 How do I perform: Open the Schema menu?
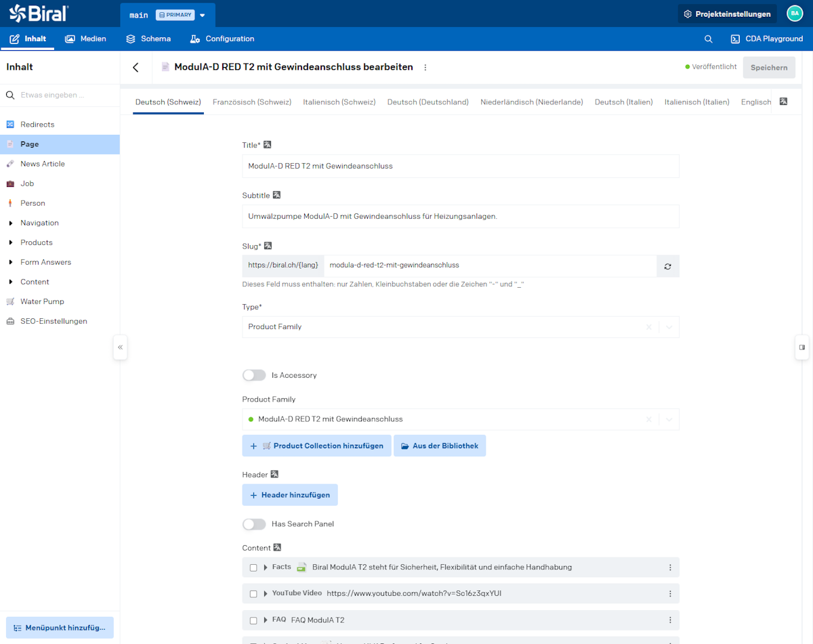pyautogui.click(x=148, y=39)
